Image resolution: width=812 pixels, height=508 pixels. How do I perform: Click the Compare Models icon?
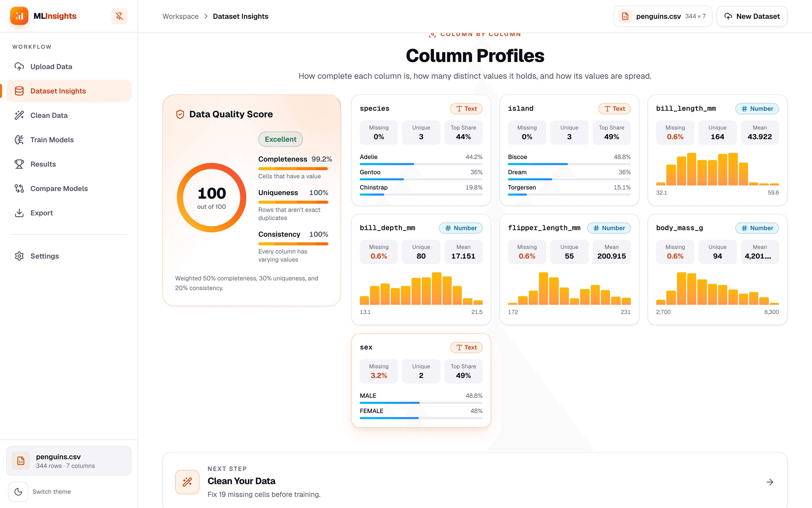(19, 188)
